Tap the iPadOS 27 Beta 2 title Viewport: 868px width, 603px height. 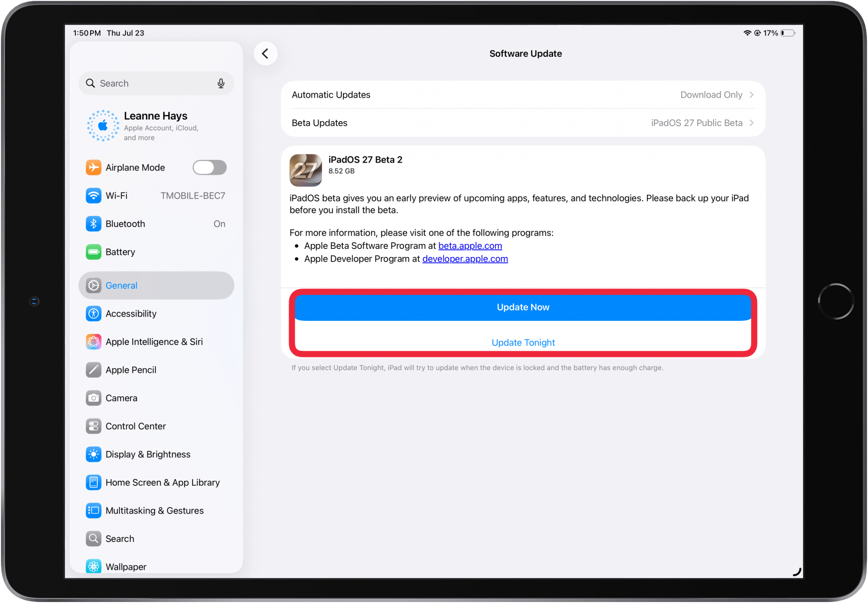(x=365, y=159)
